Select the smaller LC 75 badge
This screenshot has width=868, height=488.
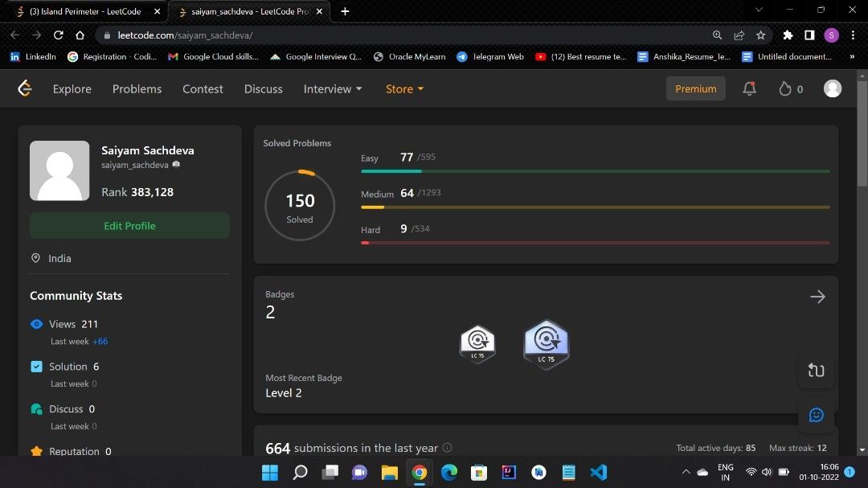477,343
